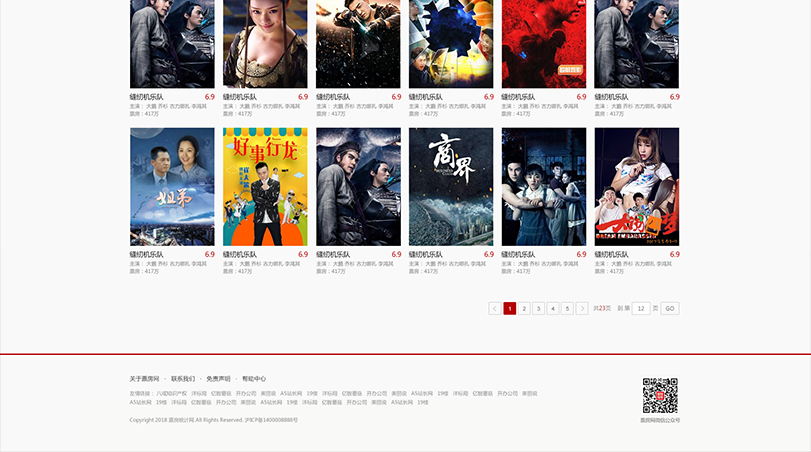Open the poster of man aiming gun over city
Image resolution: width=811 pixels, height=452 pixels.
(358, 44)
